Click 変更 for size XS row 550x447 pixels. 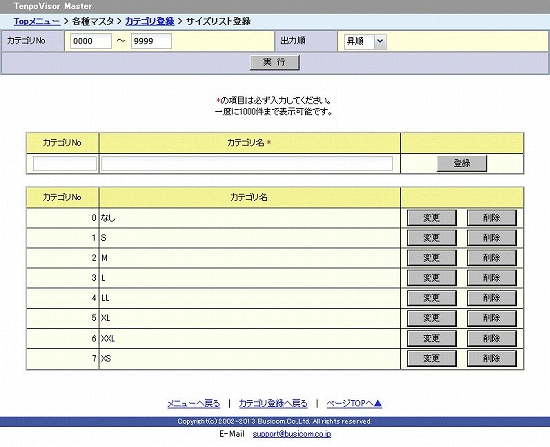(431, 359)
